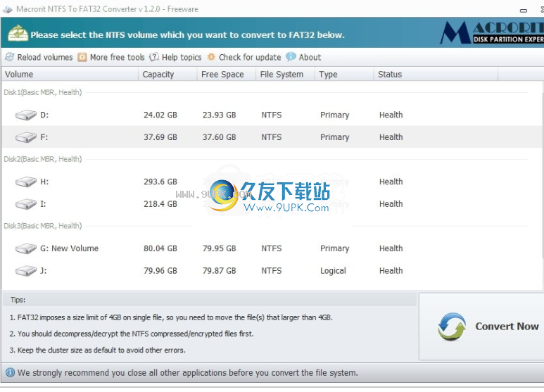Image resolution: width=544 pixels, height=392 pixels.
Task: Click capacity 79.96 GB
Action: pyautogui.click(x=160, y=270)
